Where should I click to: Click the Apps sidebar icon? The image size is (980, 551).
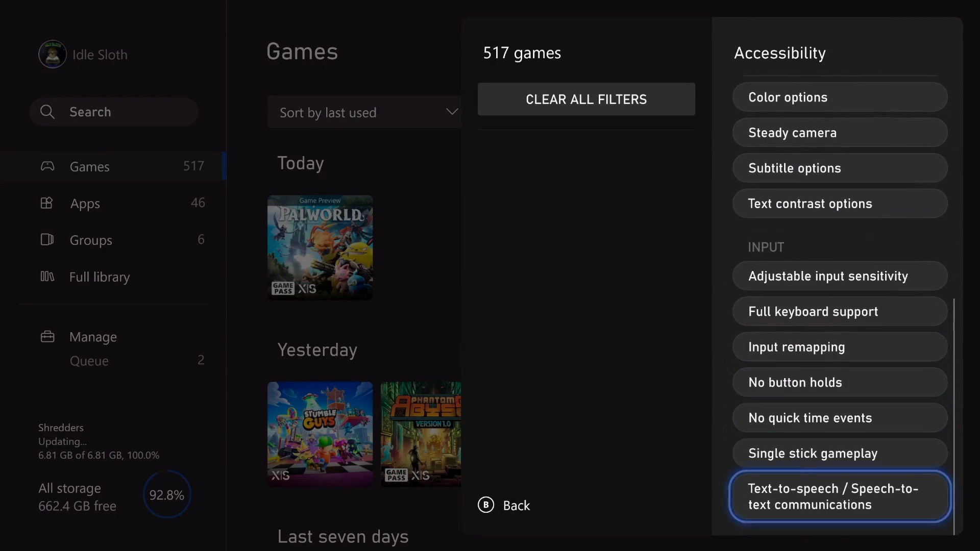46,203
